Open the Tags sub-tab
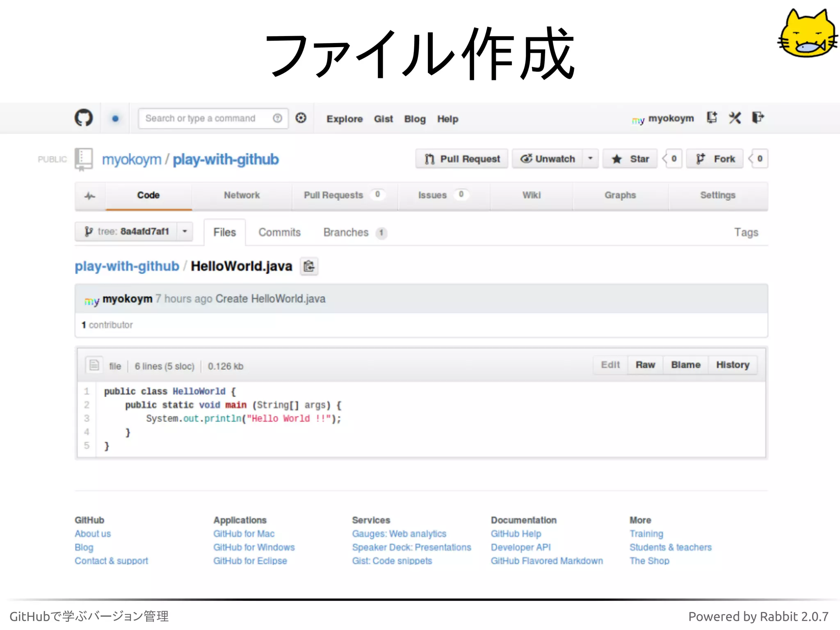This screenshot has width=840, height=630. [746, 233]
